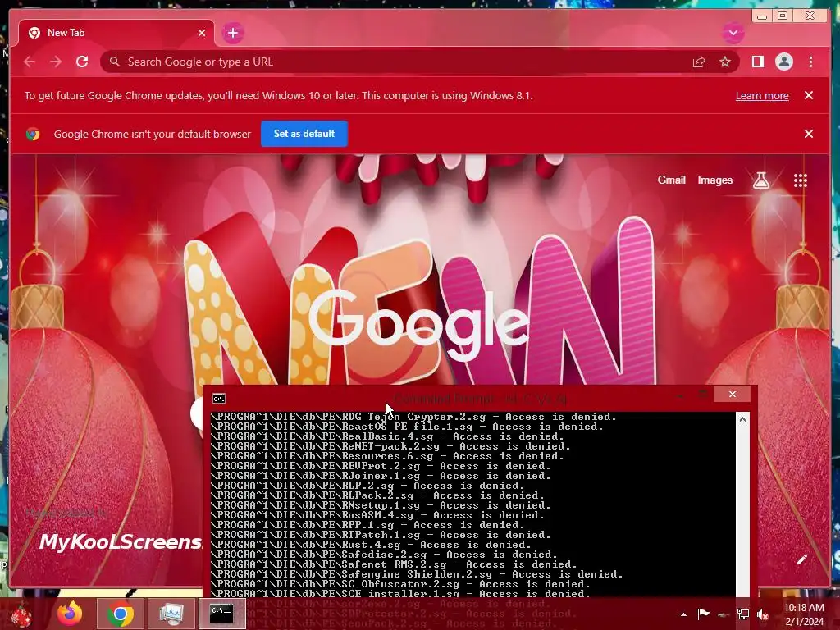Select the line 'RDG Tejon Crypter.2.sg'
Viewport: 840px width, 630px height.
point(413,417)
